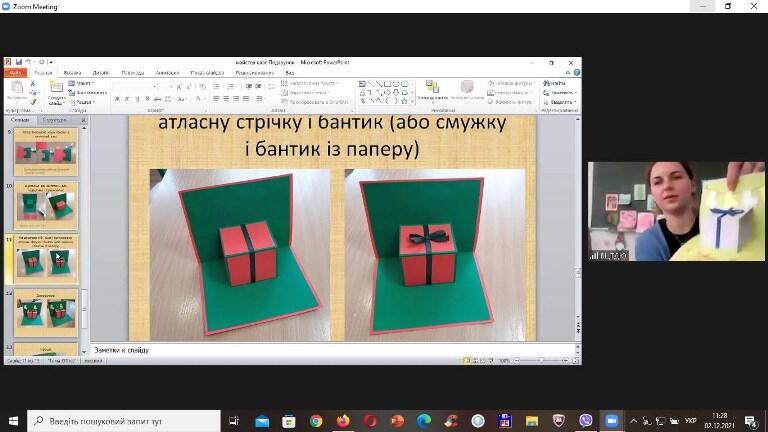768x432 pixels.
Task: Switch to the Transitions (Переходы) ribbon tab
Action: point(133,72)
